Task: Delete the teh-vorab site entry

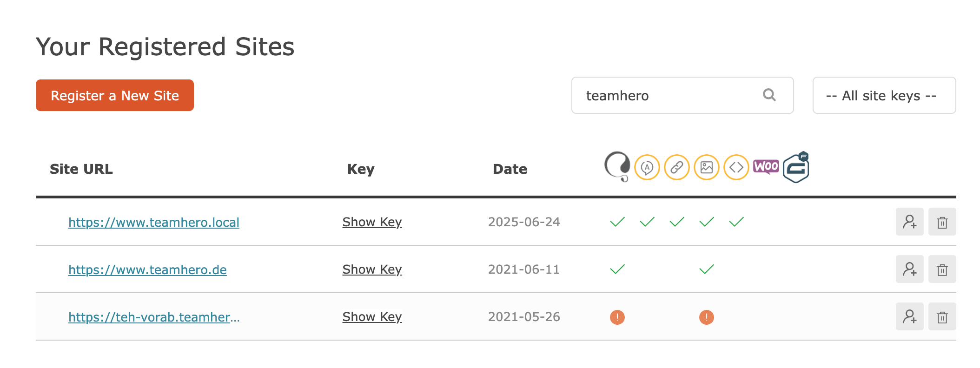Action: (942, 316)
